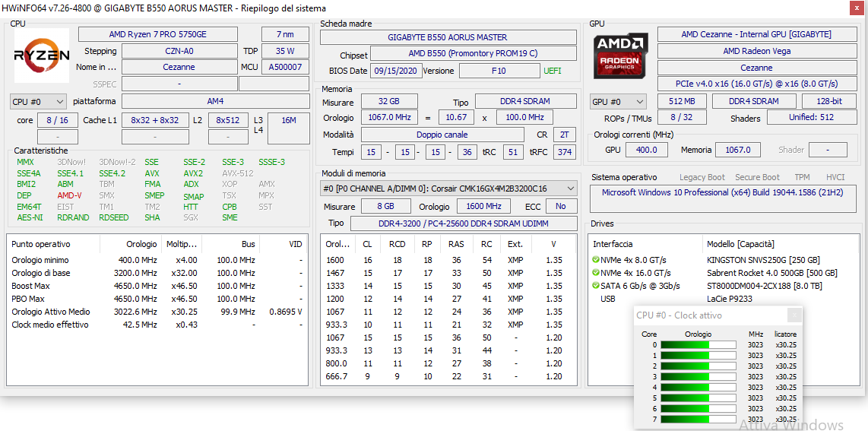868x431 pixels.
Task: Click the RCD column header in memory timings
Action: point(397,244)
